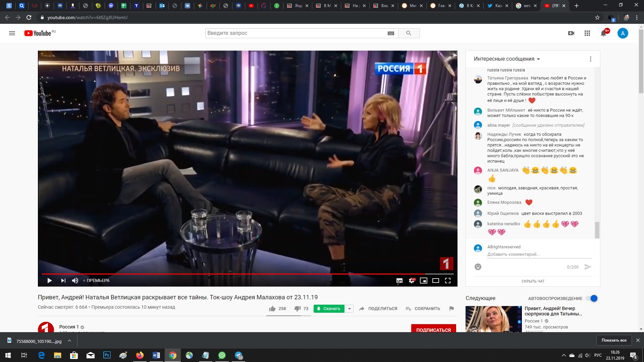Switch to the Мит browser tab
Viewport: 644px width, 362px height.
412,6
